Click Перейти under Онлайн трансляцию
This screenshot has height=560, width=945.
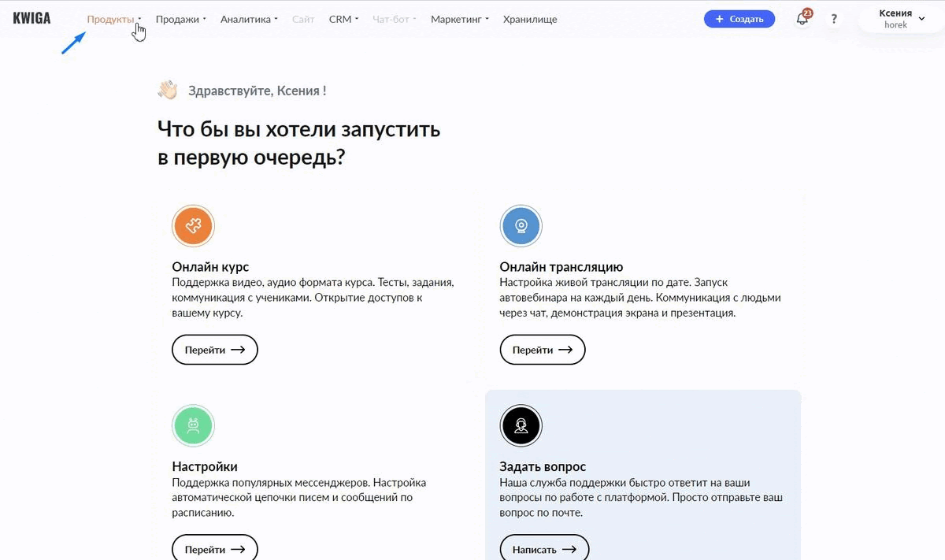[x=543, y=350]
